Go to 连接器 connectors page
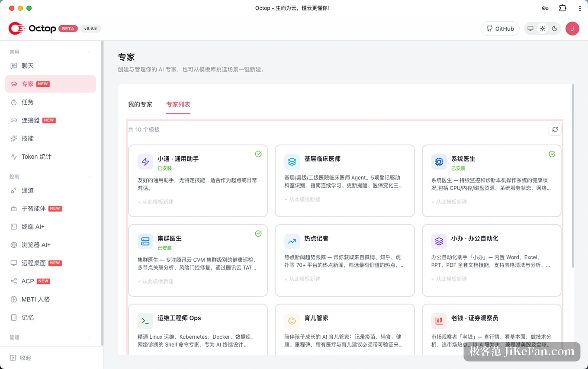Viewport: 588px width, 369px height. pos(51,120)
